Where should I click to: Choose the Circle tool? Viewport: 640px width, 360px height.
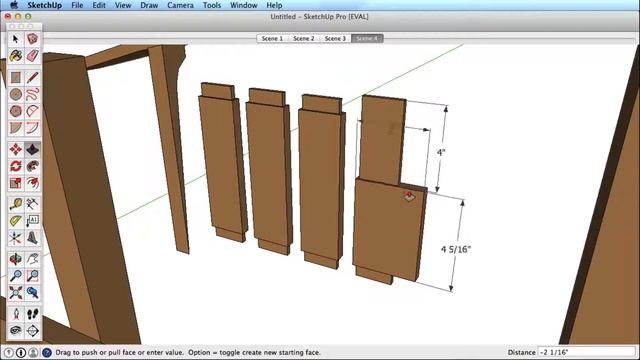pyautogui.click(x=16, y=94)
